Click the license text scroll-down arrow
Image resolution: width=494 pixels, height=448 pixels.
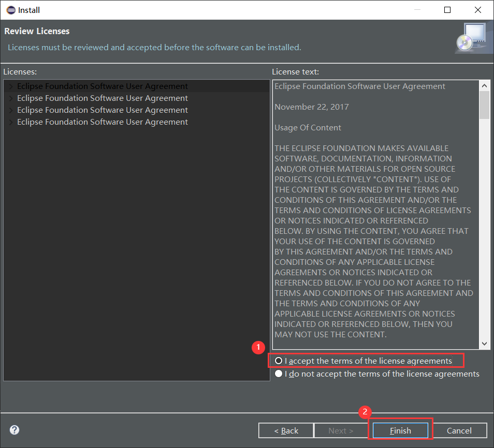point(484,344)
